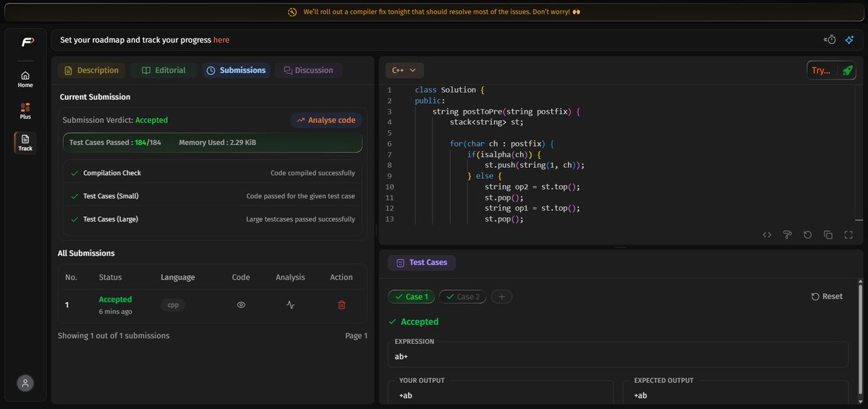
Task: Follow the 'here' roadmap link
Action: (221, 40)
